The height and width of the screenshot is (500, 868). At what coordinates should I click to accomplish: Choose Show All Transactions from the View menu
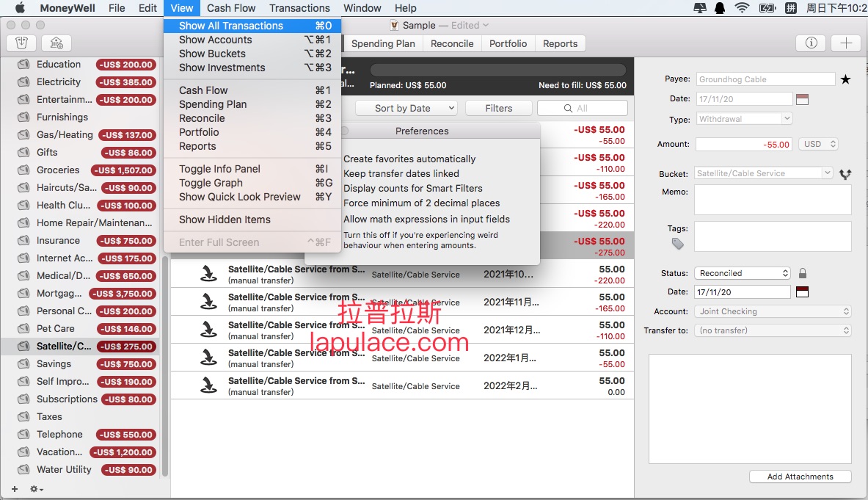[252, 26]
